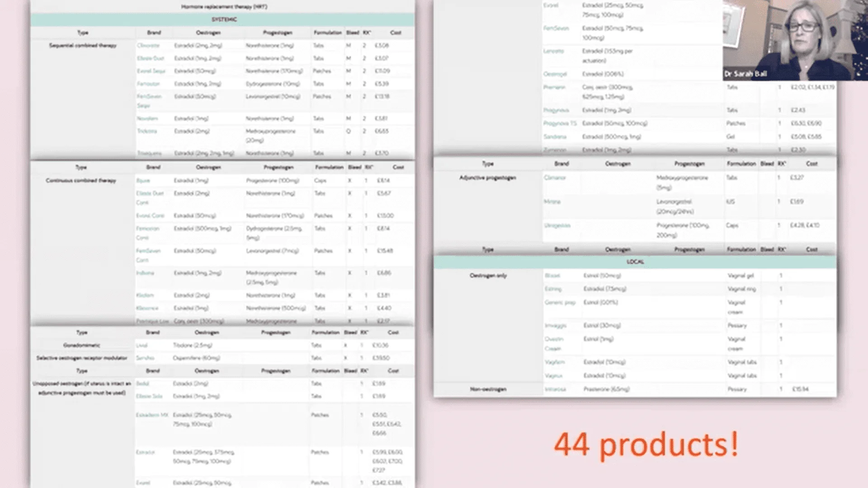Select the Oestrogen only type cell
This screenshot has width=868, height=488.
click(x=488, y=276)
